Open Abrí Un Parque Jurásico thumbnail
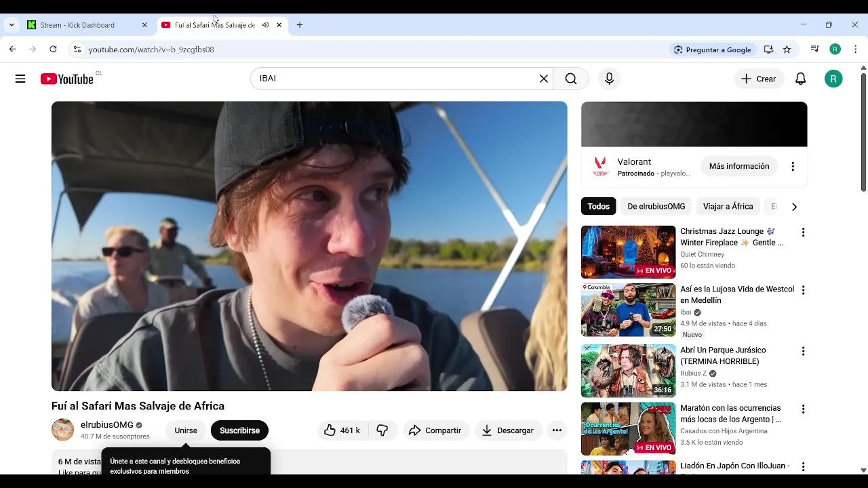 [x=629, y=371]
